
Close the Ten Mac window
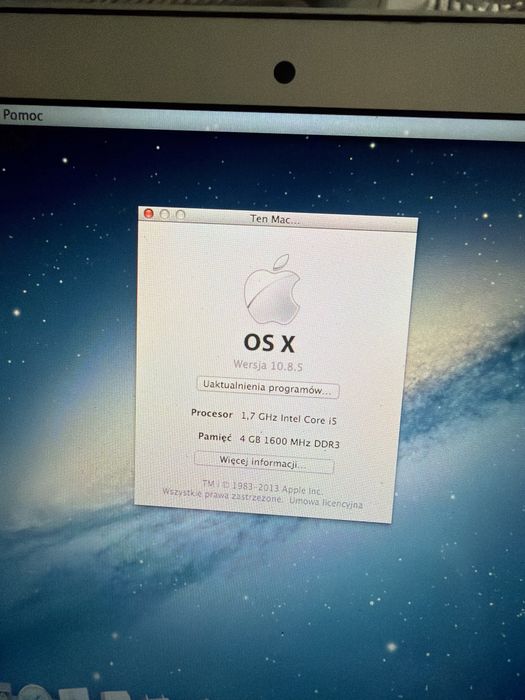(149, 214)
